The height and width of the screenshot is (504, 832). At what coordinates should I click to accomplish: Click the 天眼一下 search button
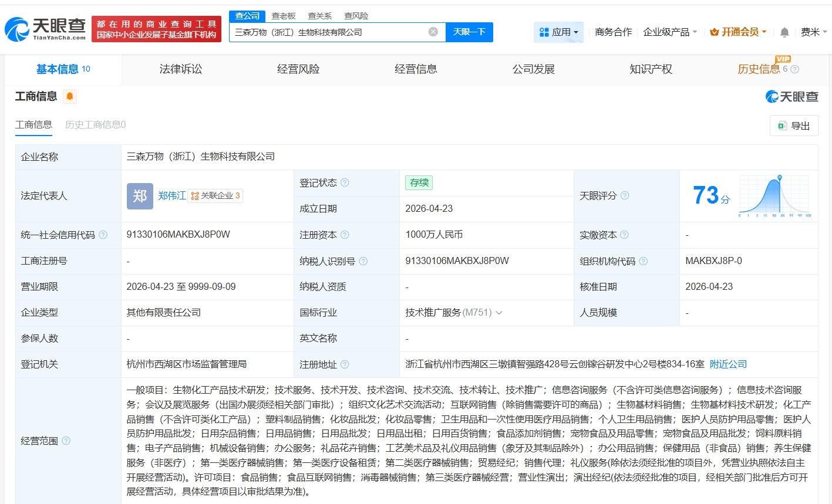pyautogui.click(x=469, y=32)
